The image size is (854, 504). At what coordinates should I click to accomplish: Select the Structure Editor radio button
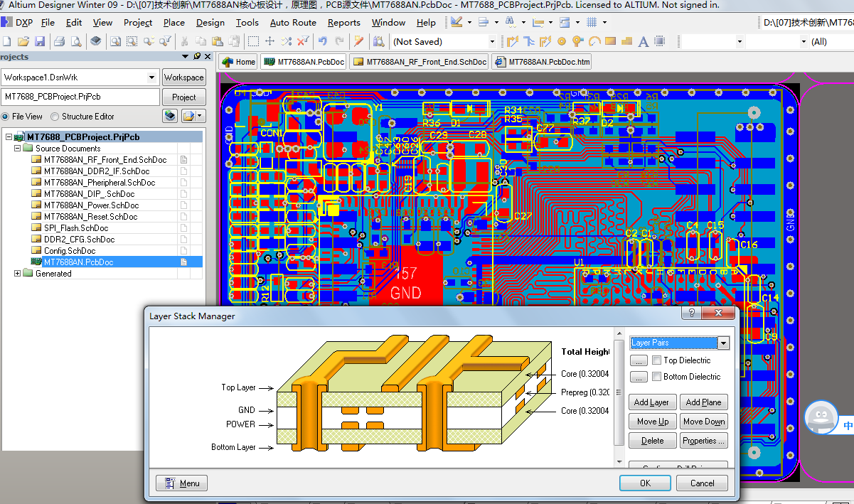(55, 116)
